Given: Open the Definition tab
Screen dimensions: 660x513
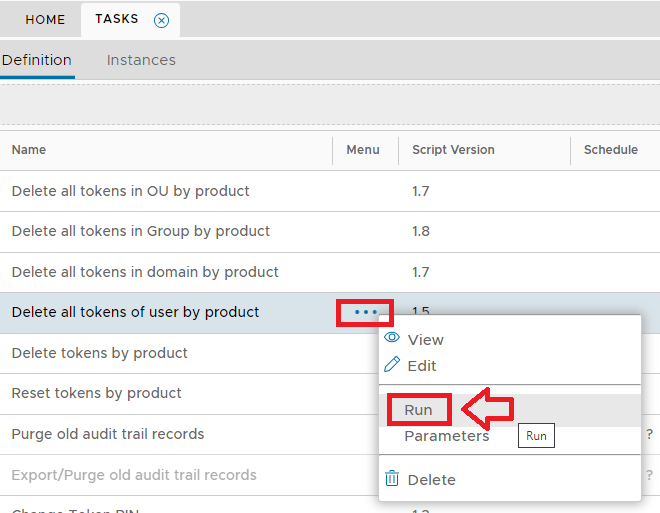Looking at the screenshot, I should pyautogui.click(x=37, y=60).
